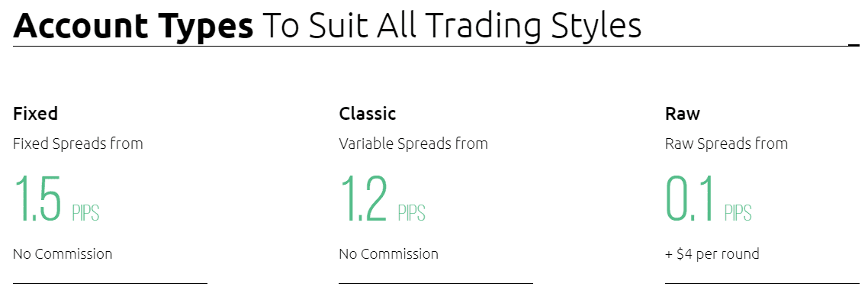868x300 pixels.
Task: Click PIPS label beside 1.2
Action: (412, 213)
